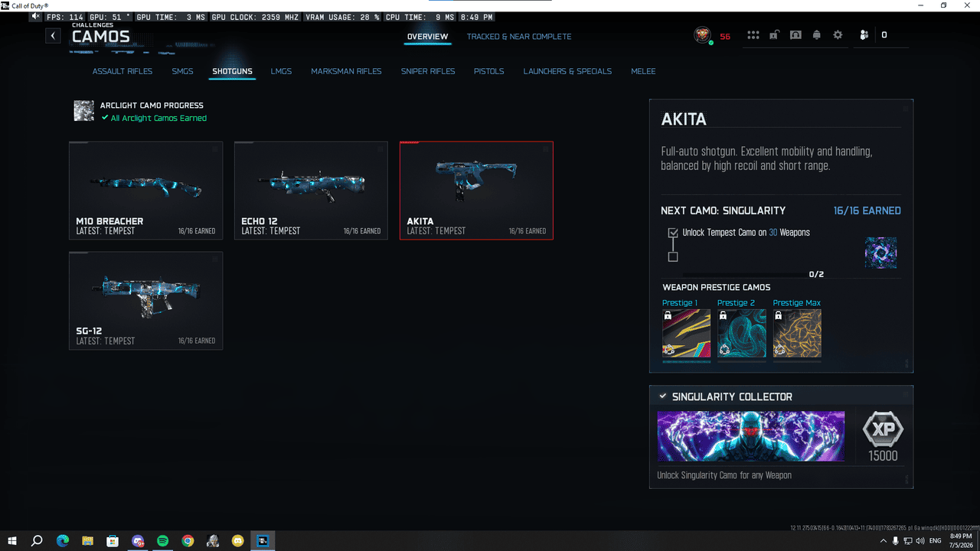
Task: Click the 16/16 Earned counter in Akita panel
Action: pos(867,210)
